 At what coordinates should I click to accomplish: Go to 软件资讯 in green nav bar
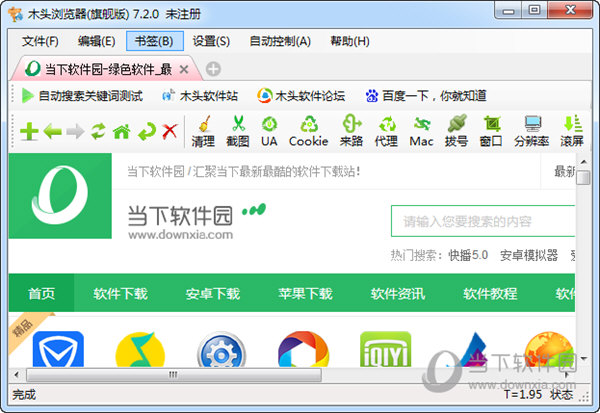pyautogui.click(x=398, y=294)
